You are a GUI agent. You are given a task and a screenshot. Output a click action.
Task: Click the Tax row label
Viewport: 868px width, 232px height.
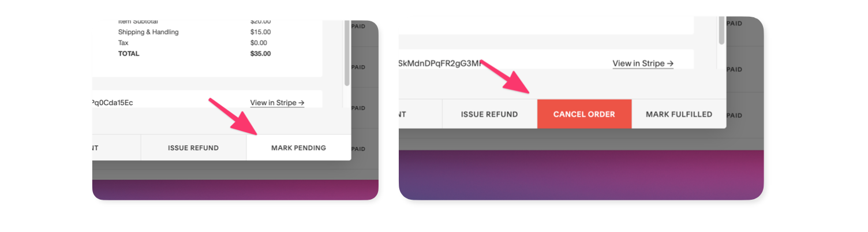point(124,43)
